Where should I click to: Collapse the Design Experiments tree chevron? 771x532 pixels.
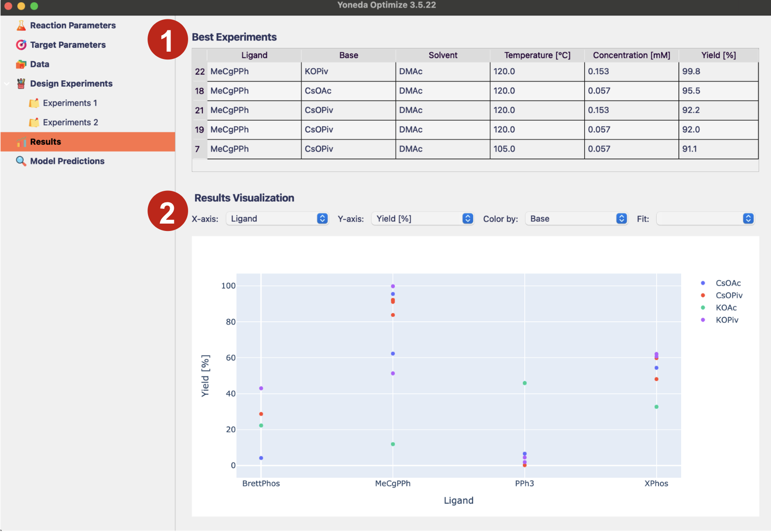pyautogui.click(x=7, y=83)
